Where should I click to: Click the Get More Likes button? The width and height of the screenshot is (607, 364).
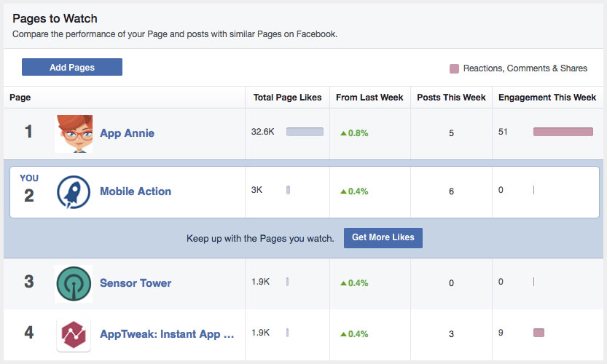pyautogui.click(x=383, y=237)
